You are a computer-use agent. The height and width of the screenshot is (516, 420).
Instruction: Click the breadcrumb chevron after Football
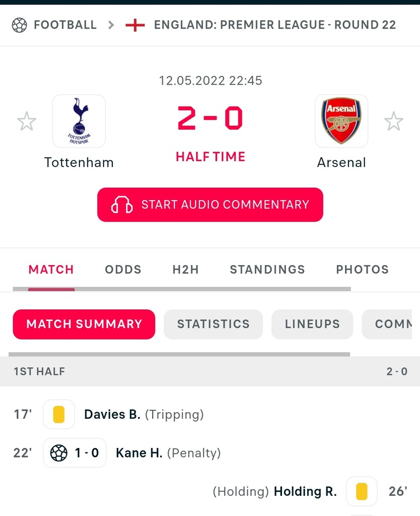point(111,25)
